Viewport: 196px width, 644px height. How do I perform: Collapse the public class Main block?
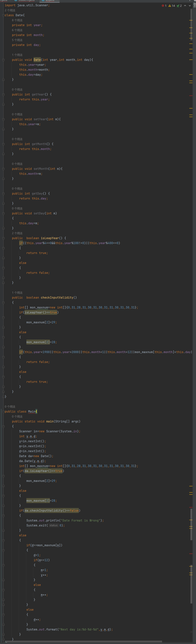tap(3, 412)
